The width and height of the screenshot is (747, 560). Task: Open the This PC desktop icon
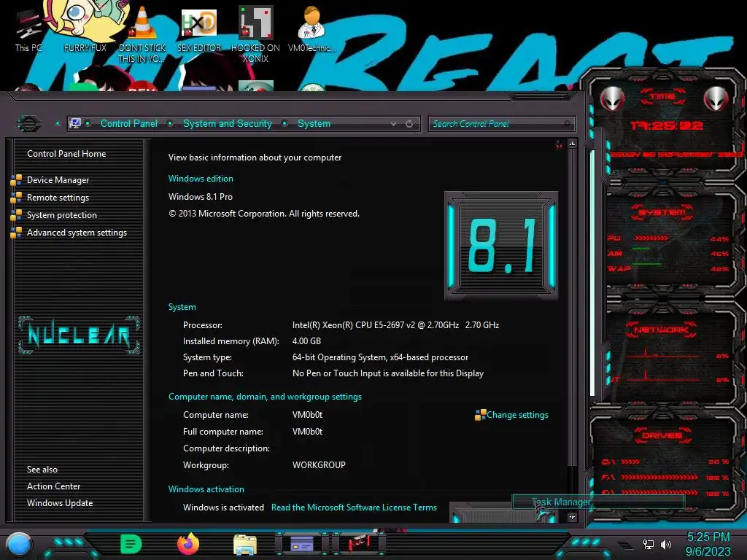pos(28,28)
